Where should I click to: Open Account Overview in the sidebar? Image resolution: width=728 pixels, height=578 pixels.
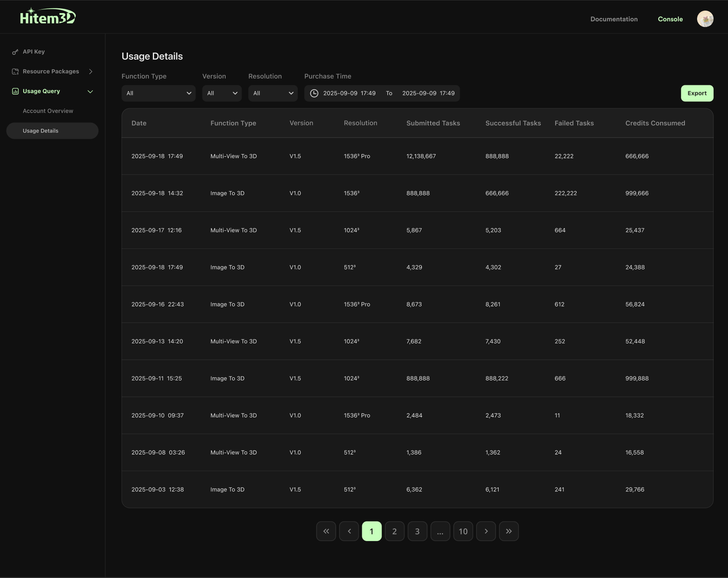(x=48, y=111)
